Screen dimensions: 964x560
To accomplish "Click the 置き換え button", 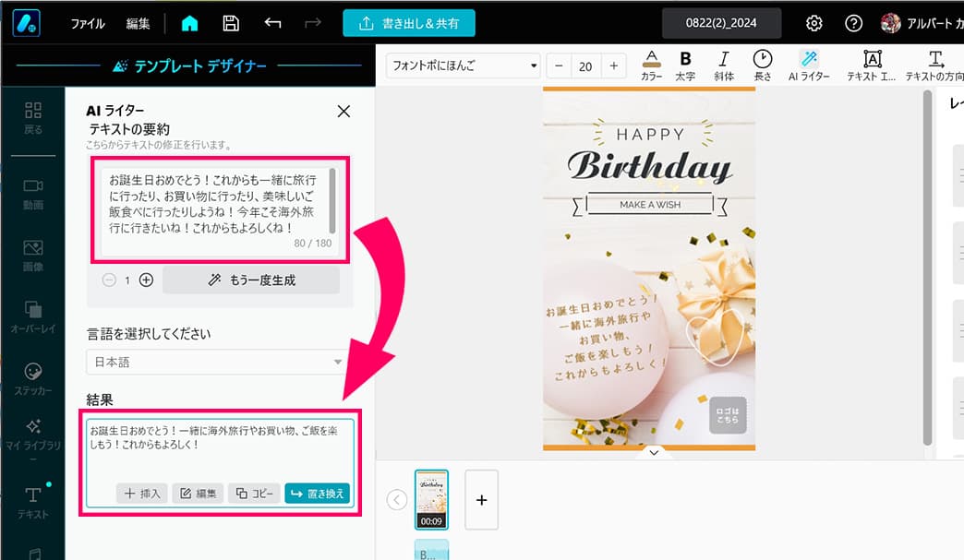I will [x=318, y=493].
